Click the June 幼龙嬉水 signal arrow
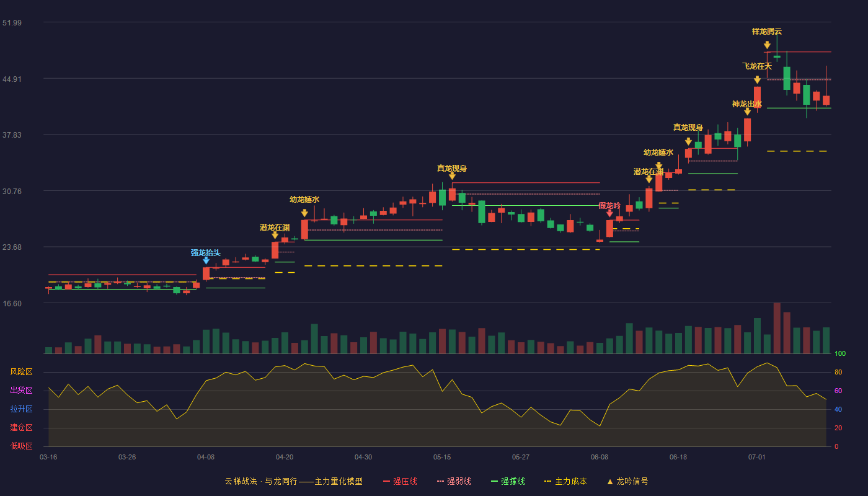The image size is (868, 496). 659,166
